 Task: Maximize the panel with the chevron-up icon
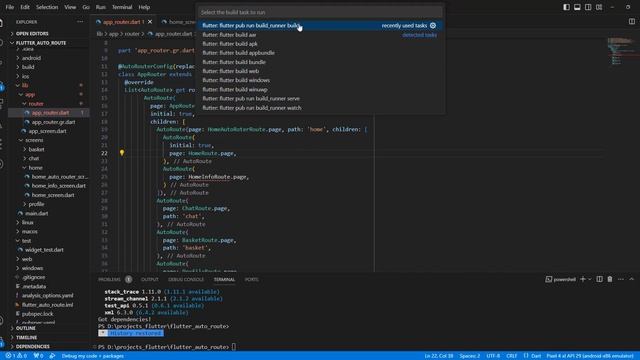click(631, 279)
